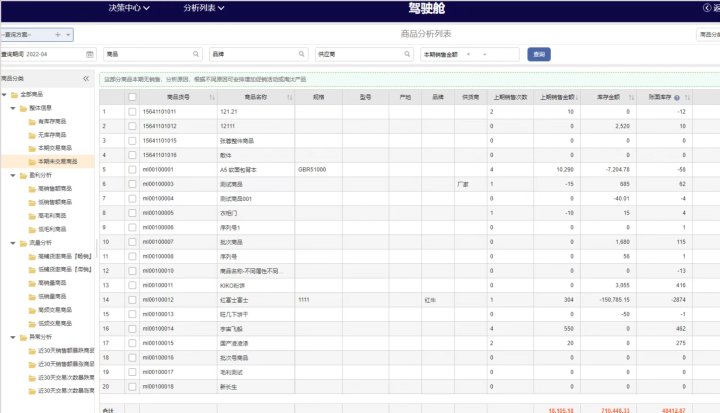The image size is (720, 413).
Task: Click the plus icon in 查询方案 box
Action: click(57, 34)
